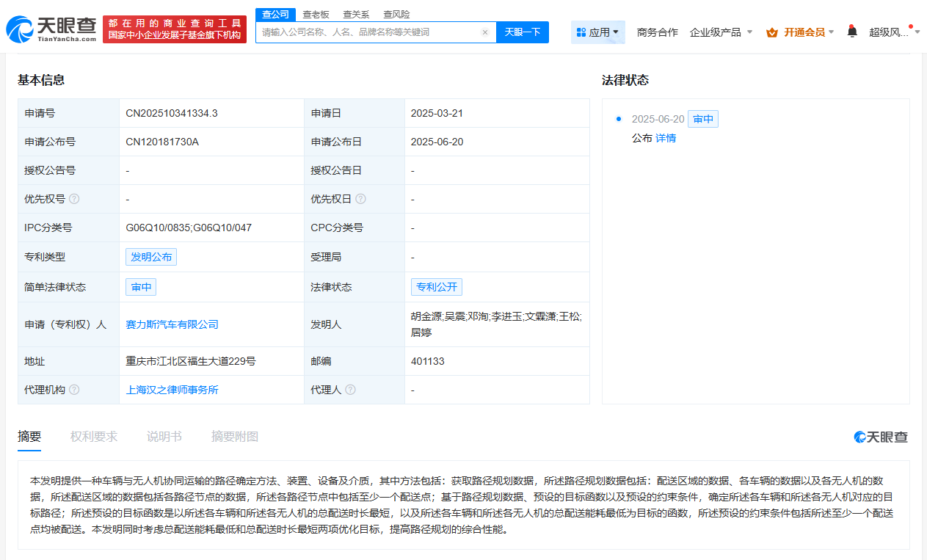927x560 pixels.
Task: Expand the 应用 dropdown menu
Action: click(x=598, y=32)
